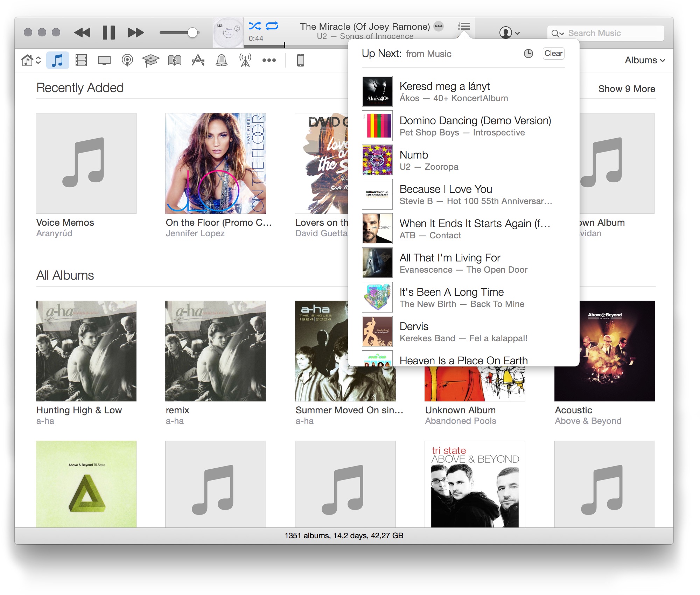700x595 pixels.
Task: Open the Books library
Action: pos(175,60)
